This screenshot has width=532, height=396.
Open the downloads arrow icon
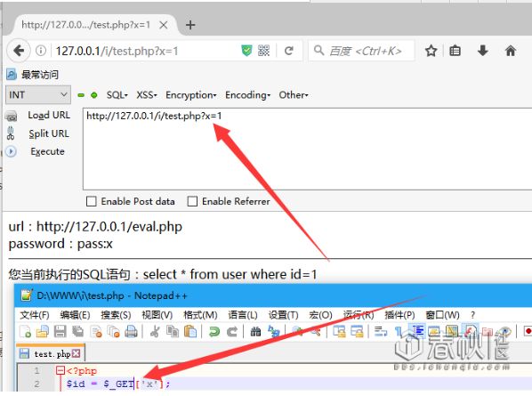coord(482,51)
